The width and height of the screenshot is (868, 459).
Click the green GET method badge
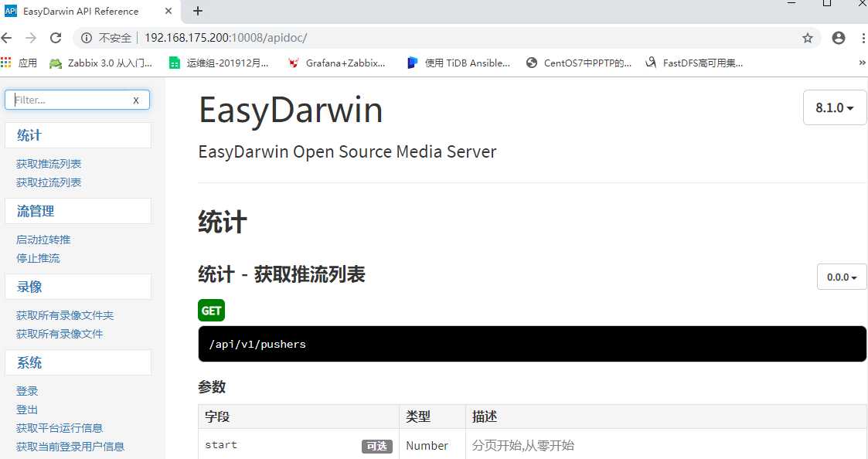[212, 311]
